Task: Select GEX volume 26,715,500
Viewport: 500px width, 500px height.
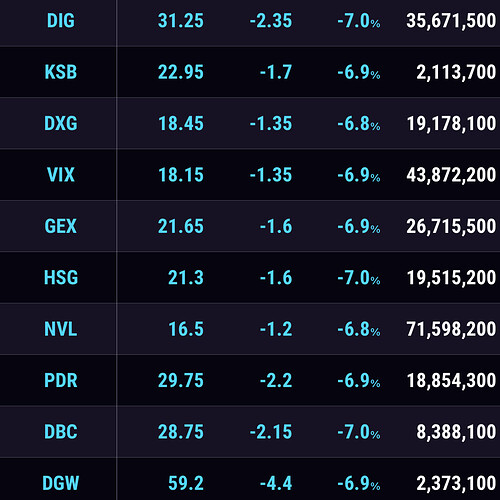Action: tap(451, 226)
